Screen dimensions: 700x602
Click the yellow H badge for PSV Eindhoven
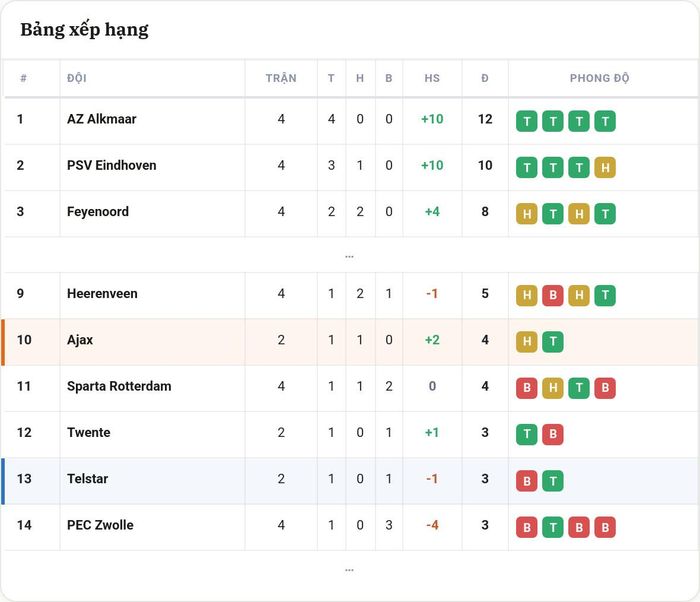click(x=605, y=167)
